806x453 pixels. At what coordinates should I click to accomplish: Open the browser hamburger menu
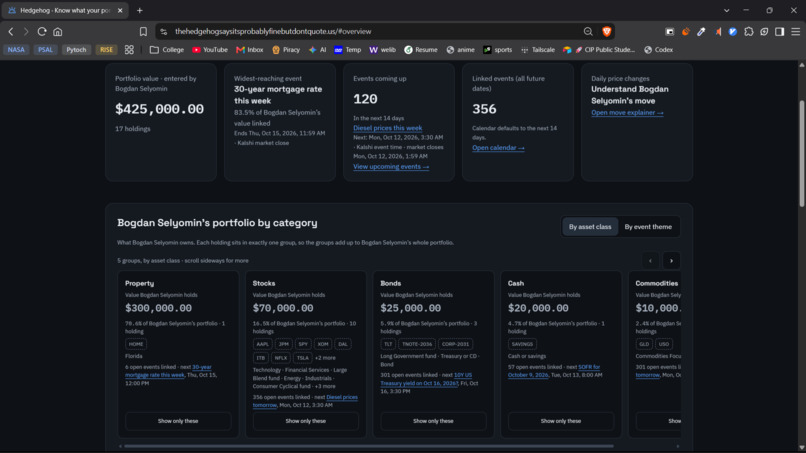coord(795,31)
